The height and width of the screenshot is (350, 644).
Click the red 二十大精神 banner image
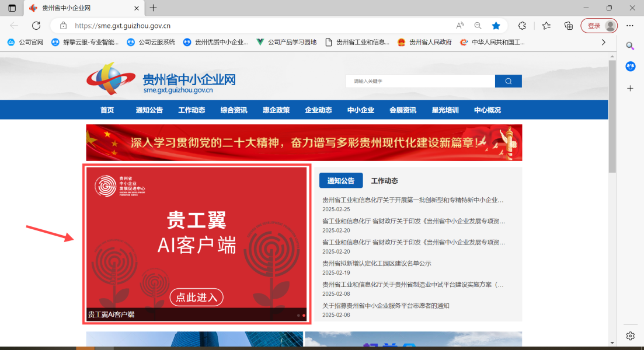tap(304, 142)
